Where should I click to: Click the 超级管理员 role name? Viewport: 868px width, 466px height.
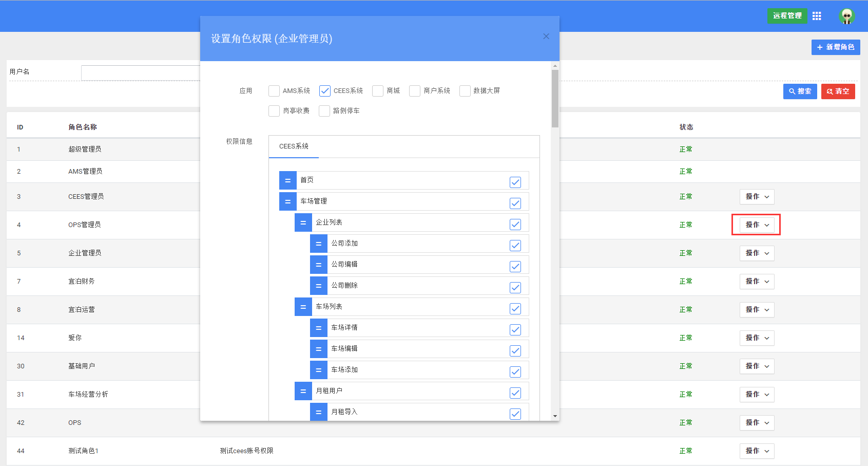(x=85, y=150)
